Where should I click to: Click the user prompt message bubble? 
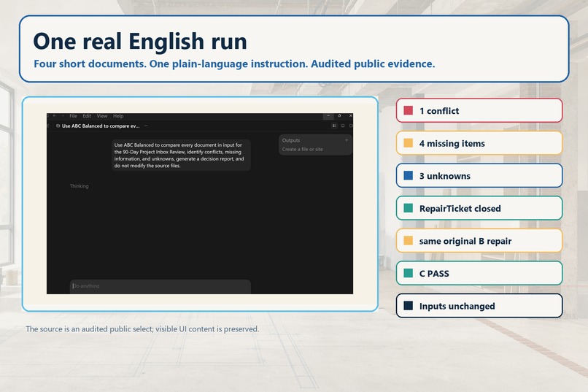(x=181, y=155)
